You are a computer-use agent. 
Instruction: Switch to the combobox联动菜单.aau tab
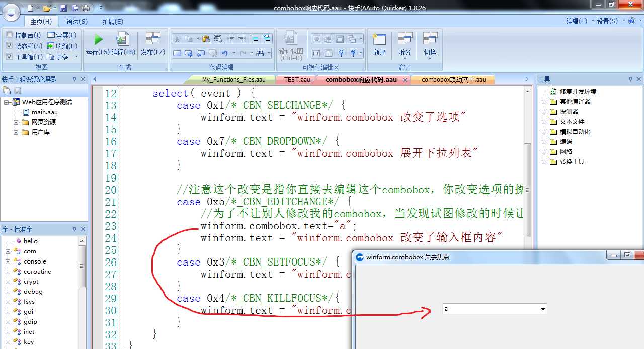[453, 79]
